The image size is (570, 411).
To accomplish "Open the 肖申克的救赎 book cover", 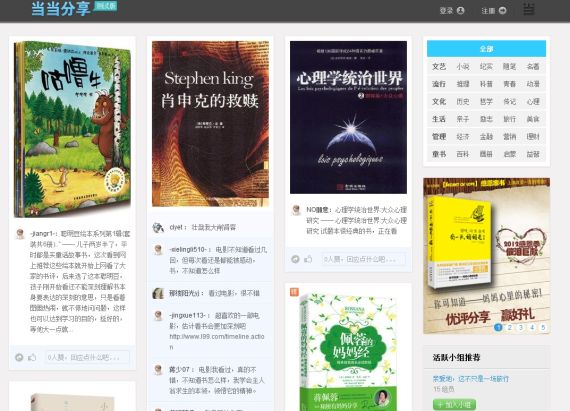I will [x=210, y=124].
